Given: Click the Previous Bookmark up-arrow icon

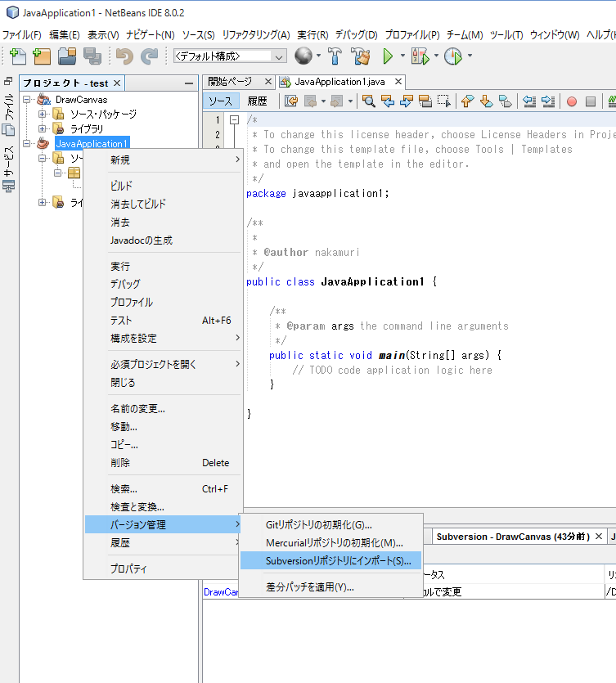Looking at the screenshot, I should pyautogui.click(x=467, y=101).
